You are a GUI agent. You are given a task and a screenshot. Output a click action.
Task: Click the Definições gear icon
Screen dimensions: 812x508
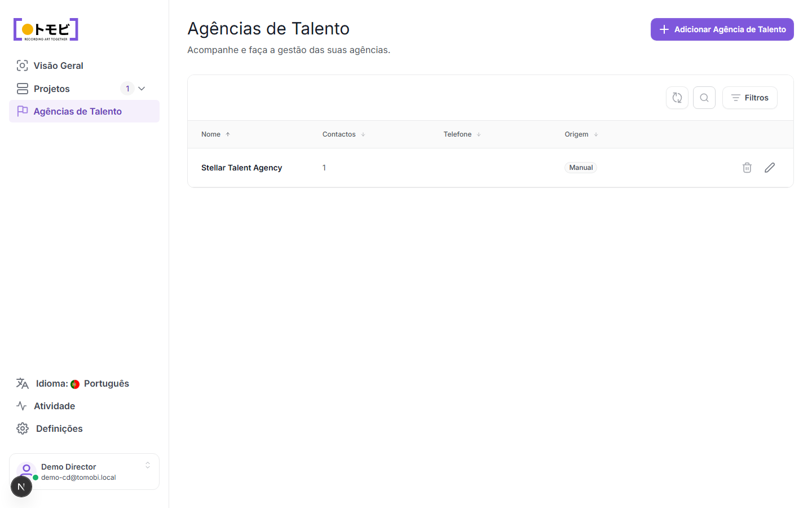pyautogui.click(x=23, y=428)
